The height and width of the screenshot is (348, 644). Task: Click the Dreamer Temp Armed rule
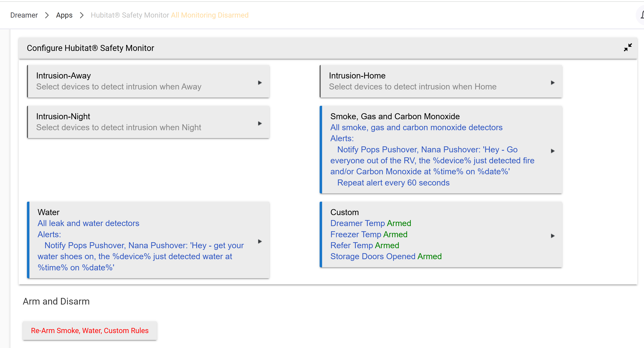tap(370, 223)
